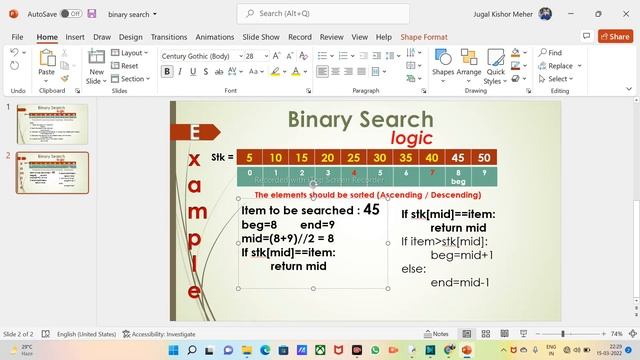Viewport: 640px width, 360px height.
Task: Open WhatsApp from taskbar
Action: tap(375, 350)
